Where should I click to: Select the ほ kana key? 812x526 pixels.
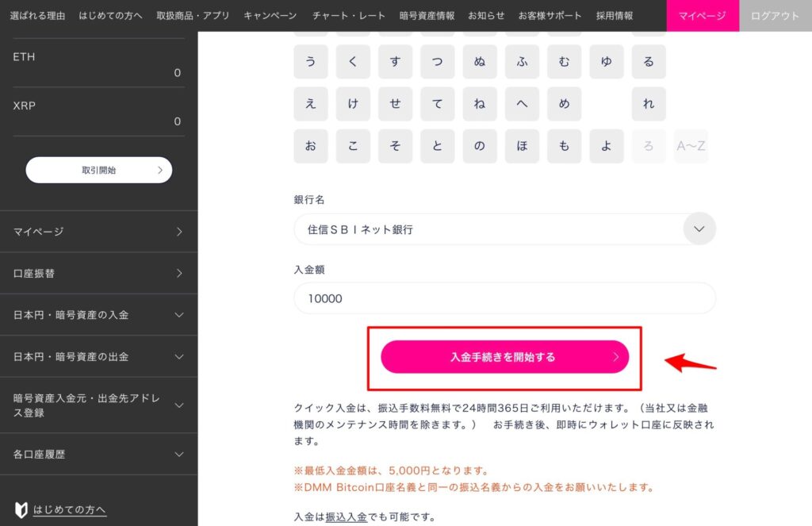coord(522,146)
